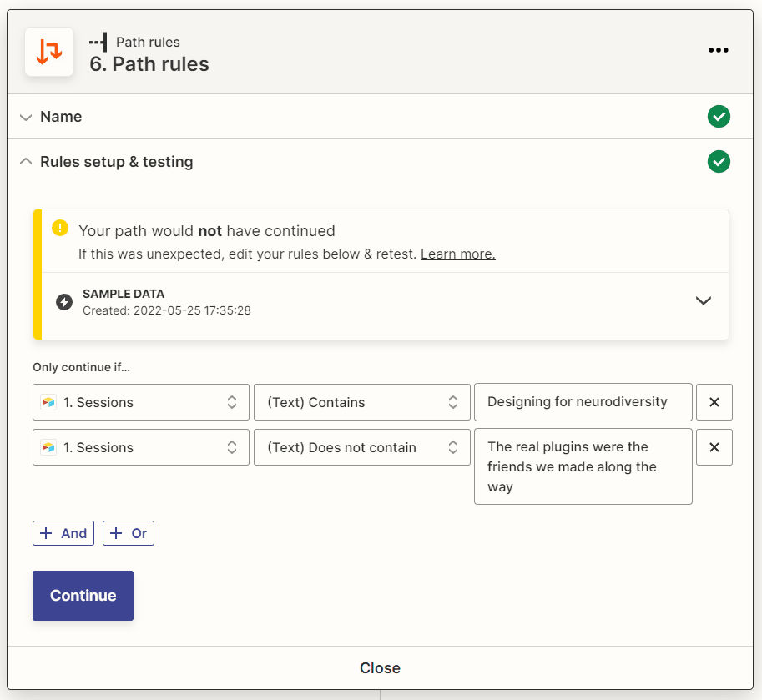
Task: Click the app icon on the first Sessions field
Action: click(x=50, y=402)
